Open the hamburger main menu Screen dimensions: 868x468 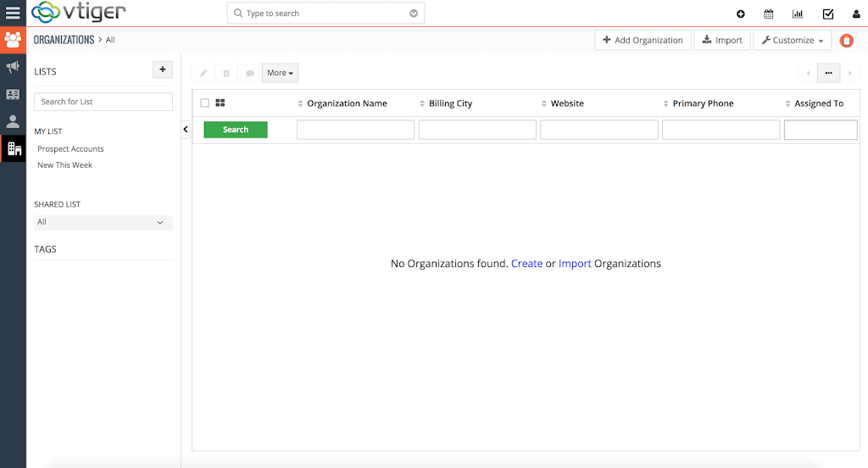click(13, 14)
